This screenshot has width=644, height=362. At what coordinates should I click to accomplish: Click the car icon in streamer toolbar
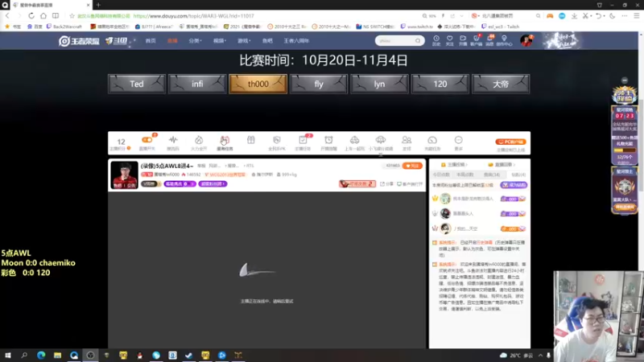click(354, 140)
